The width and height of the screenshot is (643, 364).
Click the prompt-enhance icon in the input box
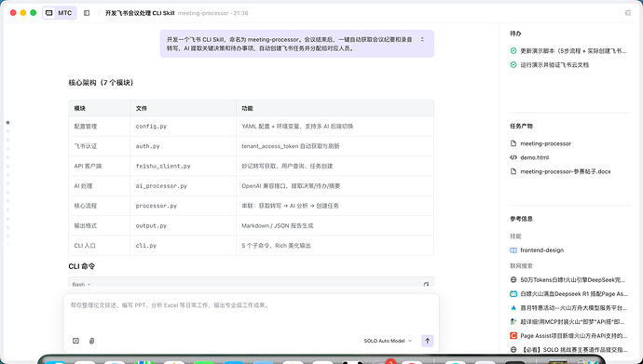75,341
